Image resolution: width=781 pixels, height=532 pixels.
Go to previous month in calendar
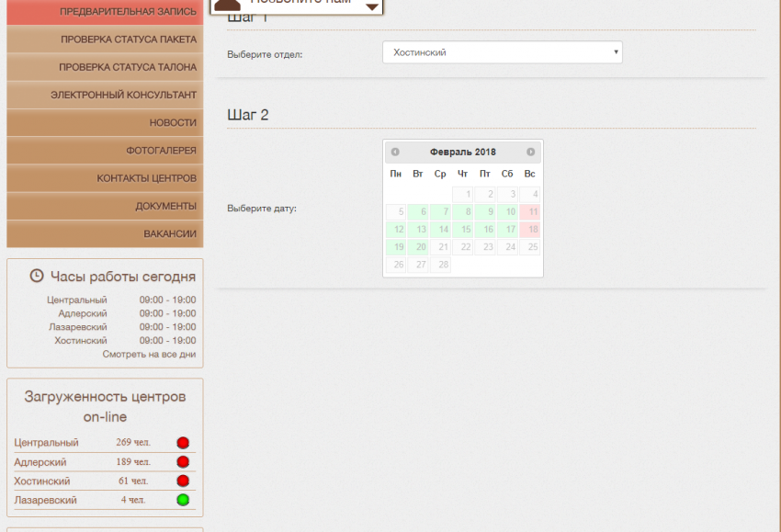(395, 152)
